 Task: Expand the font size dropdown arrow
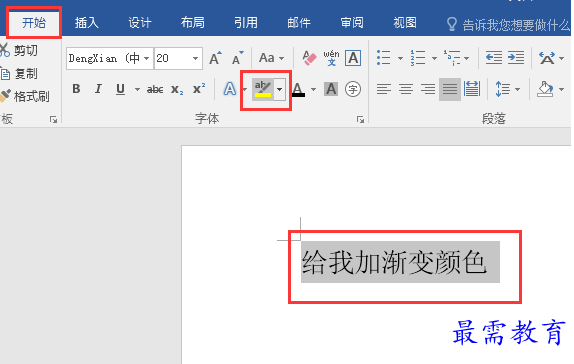pyautogui.click(x=196, y=58)
